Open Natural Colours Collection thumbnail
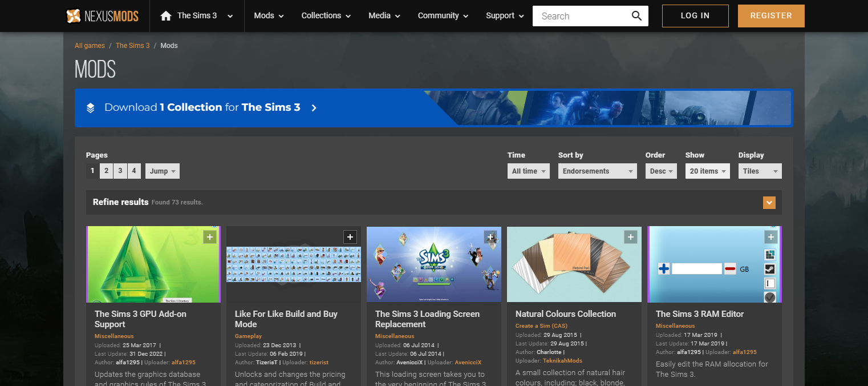 tap(574, 264)
